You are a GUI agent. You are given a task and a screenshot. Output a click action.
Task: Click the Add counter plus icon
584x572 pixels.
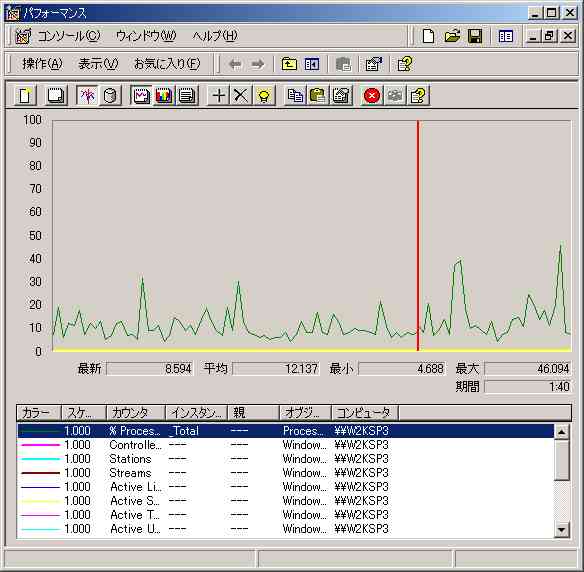pos(218,95)
